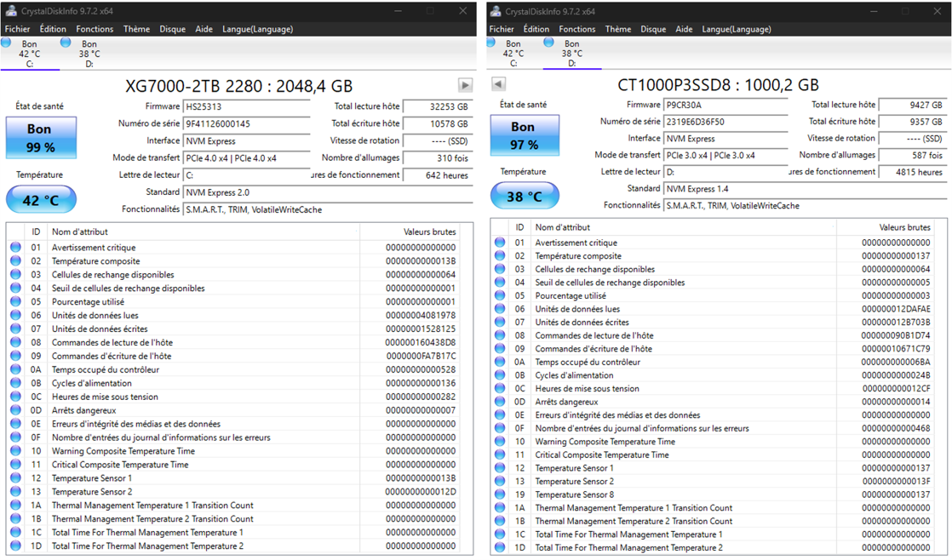Select raw value 0000000FA7B17C

(x=421, y=356)
